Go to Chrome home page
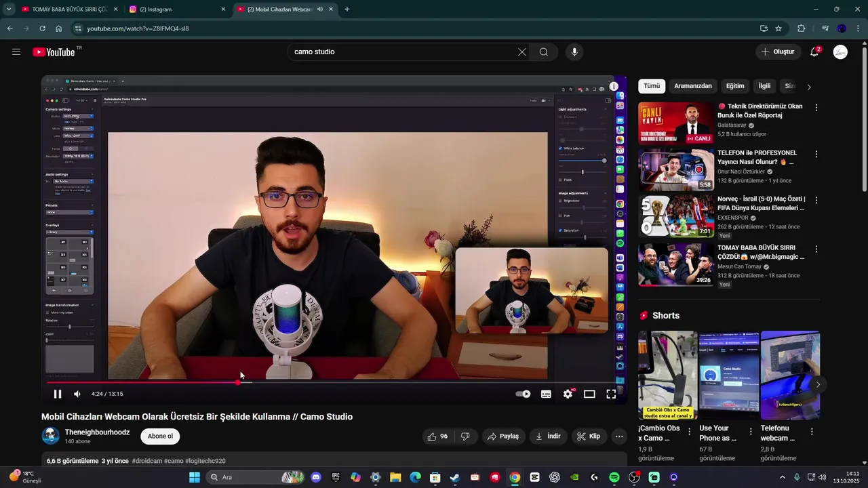The image size is (868, 488). 59,28
